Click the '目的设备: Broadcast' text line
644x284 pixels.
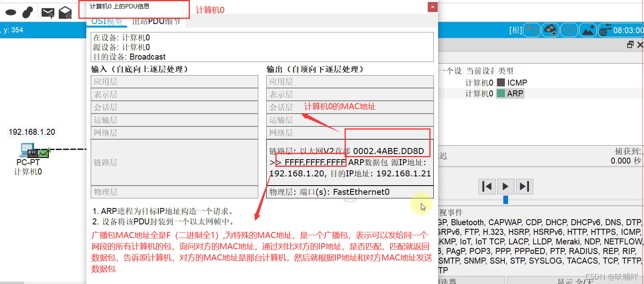[129, 57]
